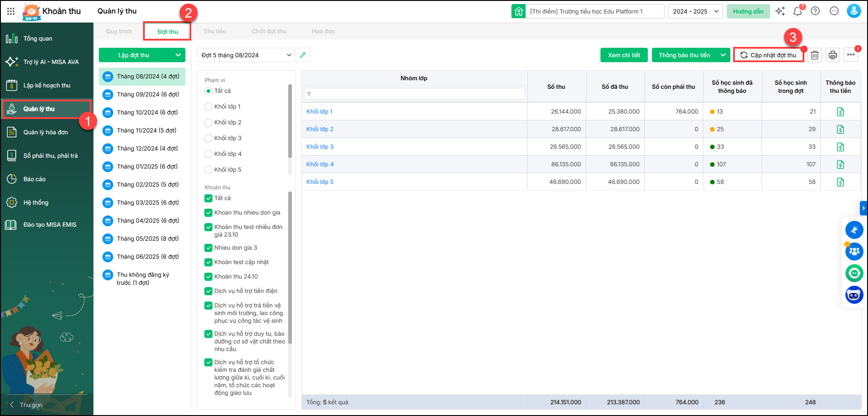
Task: Click the school home icon in header
Action: (x=519, y=11)
